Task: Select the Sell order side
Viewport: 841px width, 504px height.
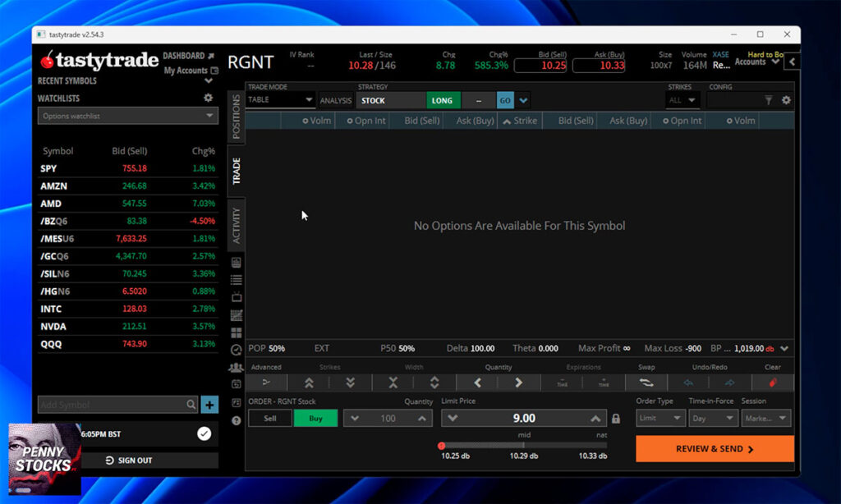Action: [269, 418]
